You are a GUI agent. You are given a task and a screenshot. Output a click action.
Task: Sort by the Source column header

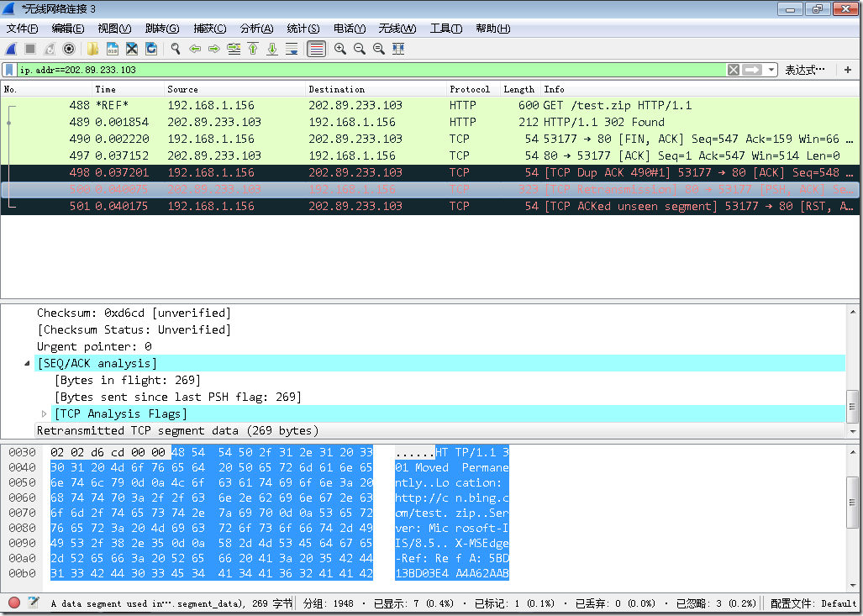[x=235, y=89]
